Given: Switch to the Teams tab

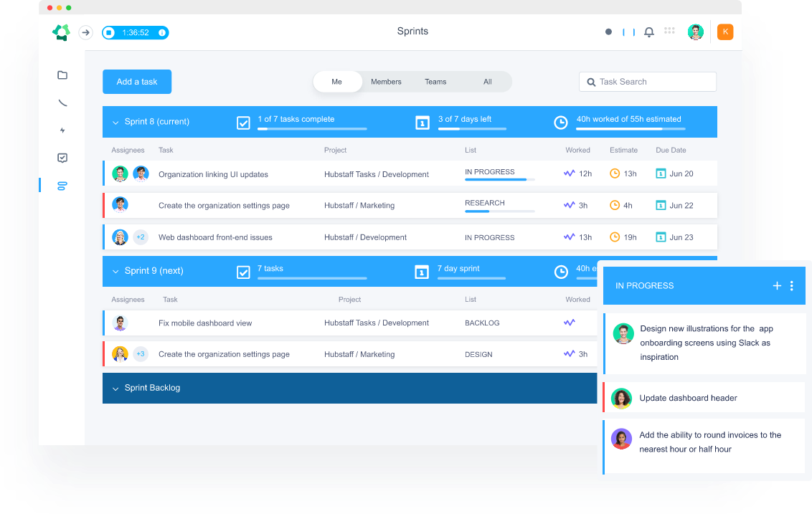Looking at the screenshot, I should (x=435, y=82).
